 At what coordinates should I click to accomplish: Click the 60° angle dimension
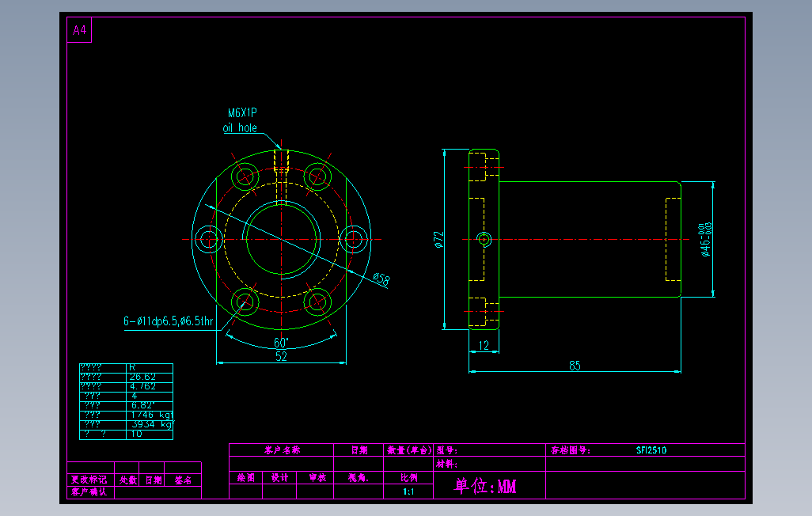click(x=281, y=343)
